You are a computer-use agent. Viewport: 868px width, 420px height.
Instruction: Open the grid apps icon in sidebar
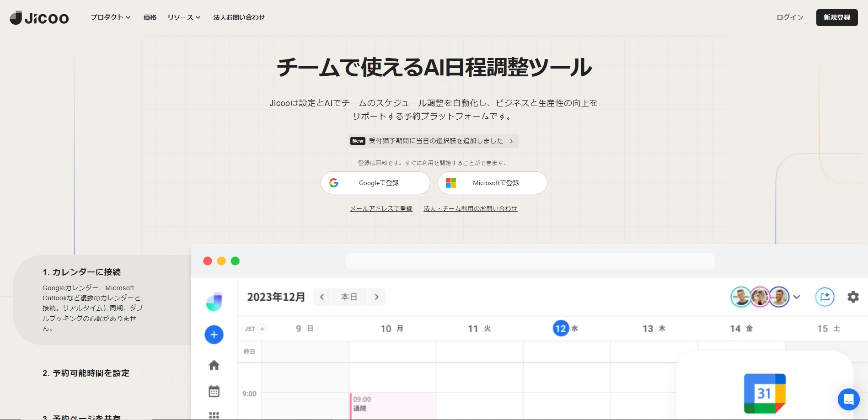[x=214, y=415]
